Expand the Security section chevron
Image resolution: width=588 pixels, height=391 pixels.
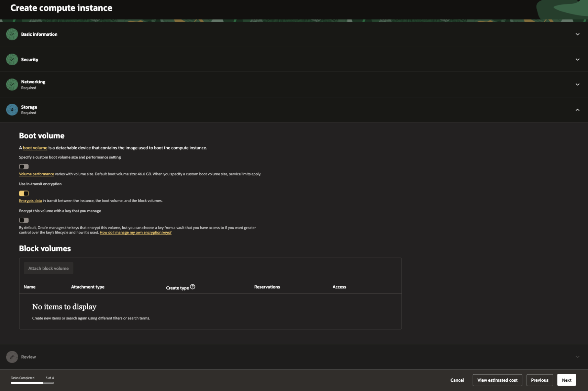577,59
